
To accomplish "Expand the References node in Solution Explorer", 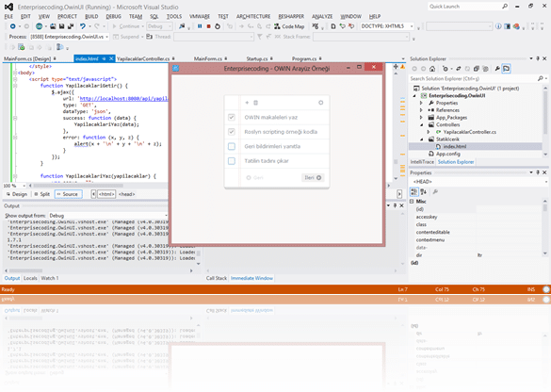I will pos(421,110).
